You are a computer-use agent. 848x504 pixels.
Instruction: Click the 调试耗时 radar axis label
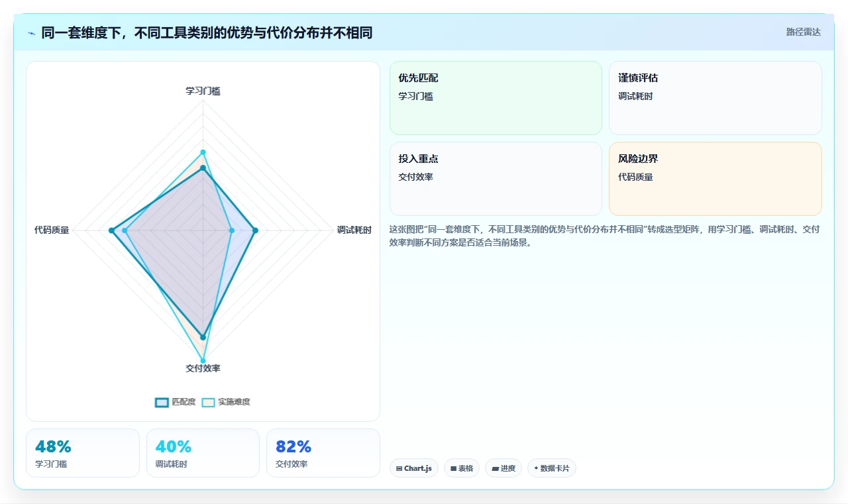(x=354, y=230)
